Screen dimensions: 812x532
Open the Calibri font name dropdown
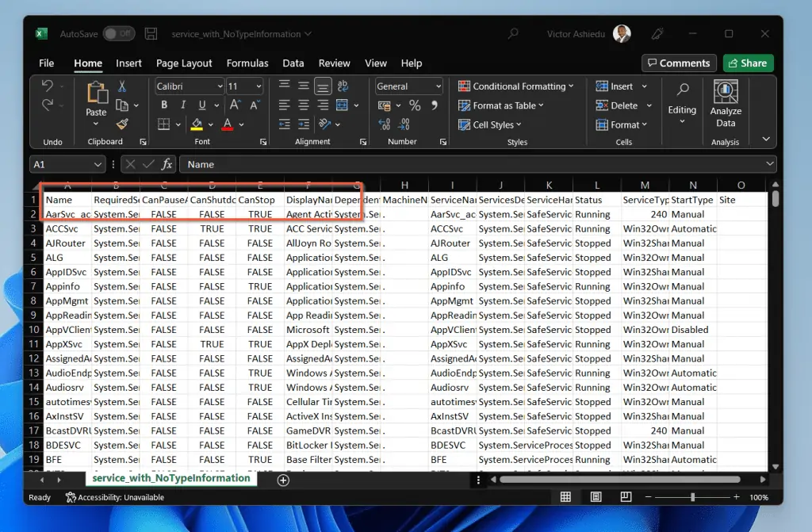coord(220,86)
